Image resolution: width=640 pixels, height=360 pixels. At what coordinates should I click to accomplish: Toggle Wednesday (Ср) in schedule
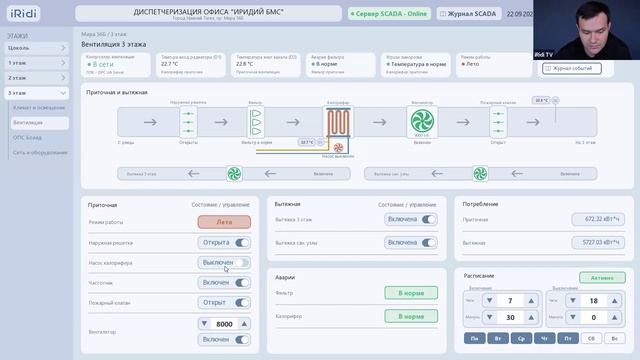[521, 338]
